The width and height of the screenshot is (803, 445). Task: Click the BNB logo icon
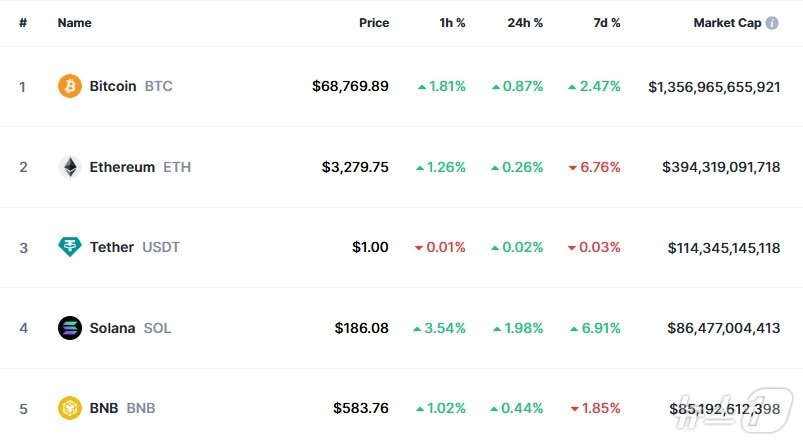click(x=69, y=408)
